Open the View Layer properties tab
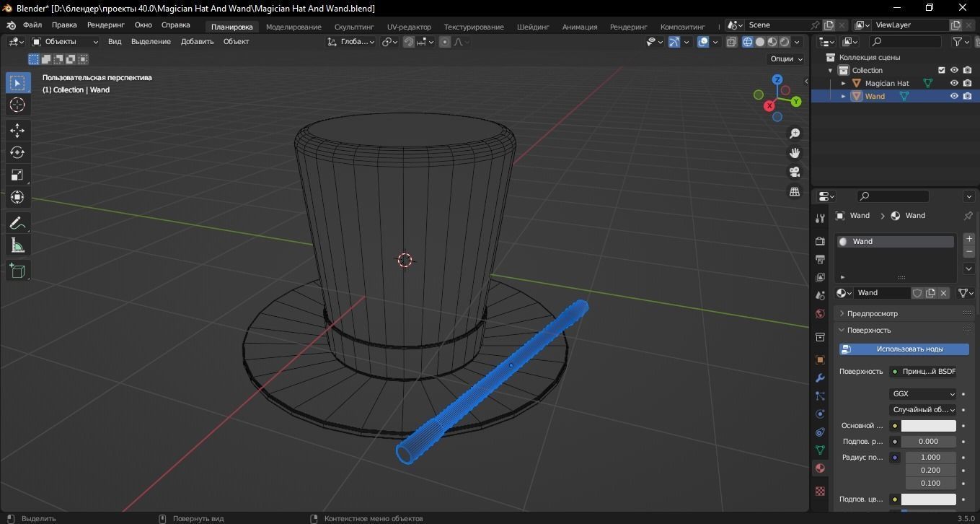This screenshot has width=980, height=524. tap(820, 277)
